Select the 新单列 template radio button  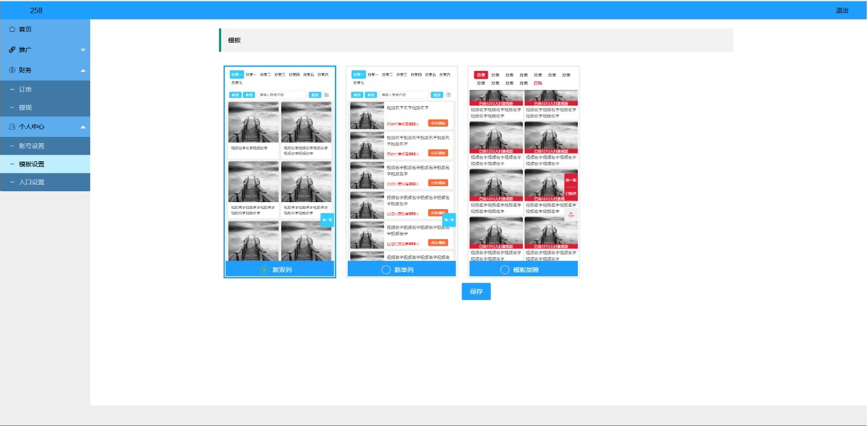click(x=386, y=270)
